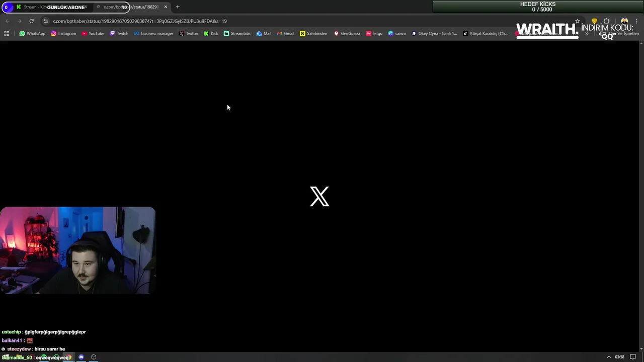Open the Twitch bookmark
The width and height of the screenshot is (644, 362).
(x=119, y=34)
